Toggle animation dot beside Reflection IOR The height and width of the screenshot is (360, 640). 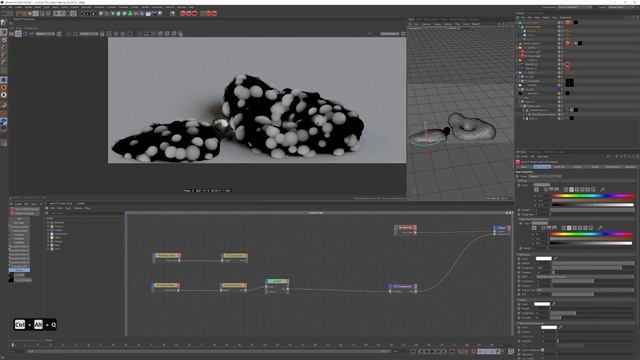[x=519, y=294]
